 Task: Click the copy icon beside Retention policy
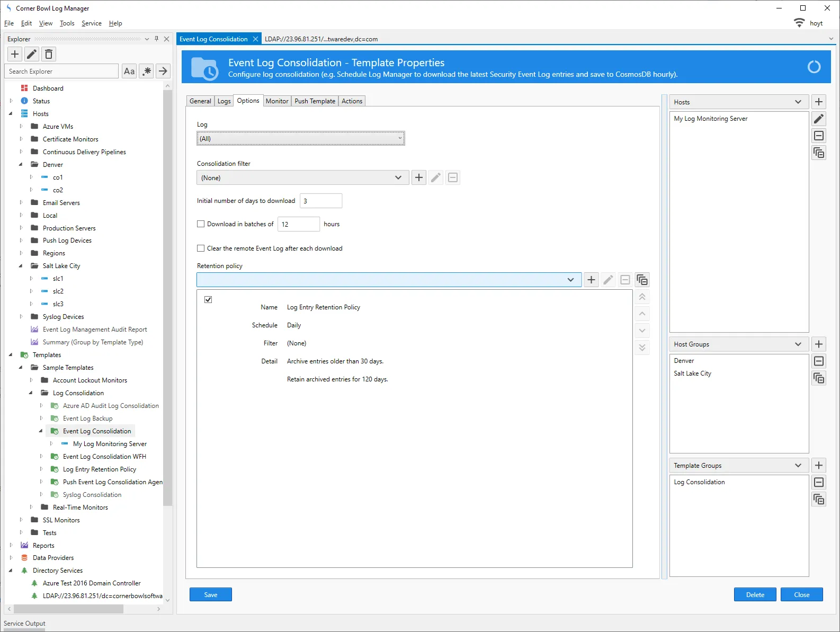(x=642, y=280)
